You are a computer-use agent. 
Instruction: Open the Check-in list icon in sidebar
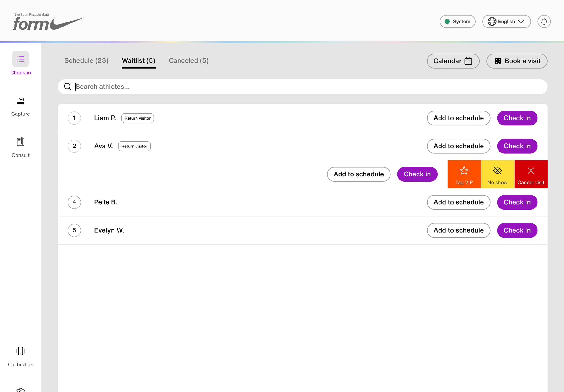[x=21, y=59]
